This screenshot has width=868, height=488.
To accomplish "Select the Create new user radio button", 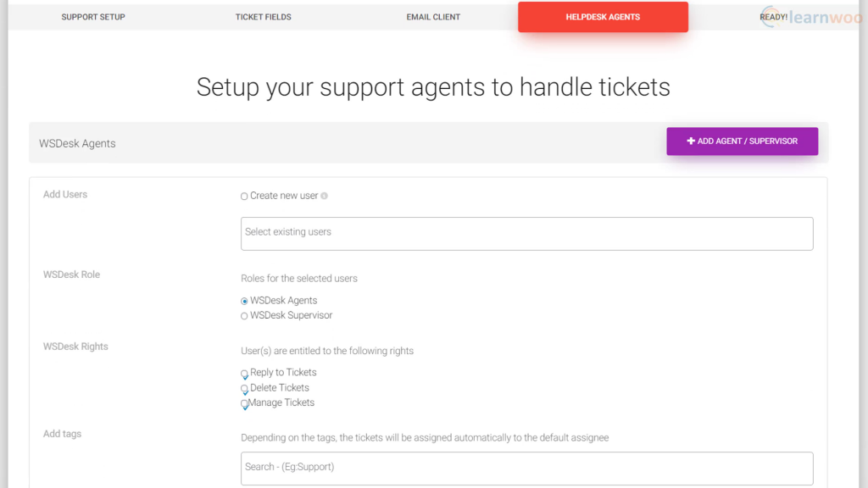I will pos(243,195).
